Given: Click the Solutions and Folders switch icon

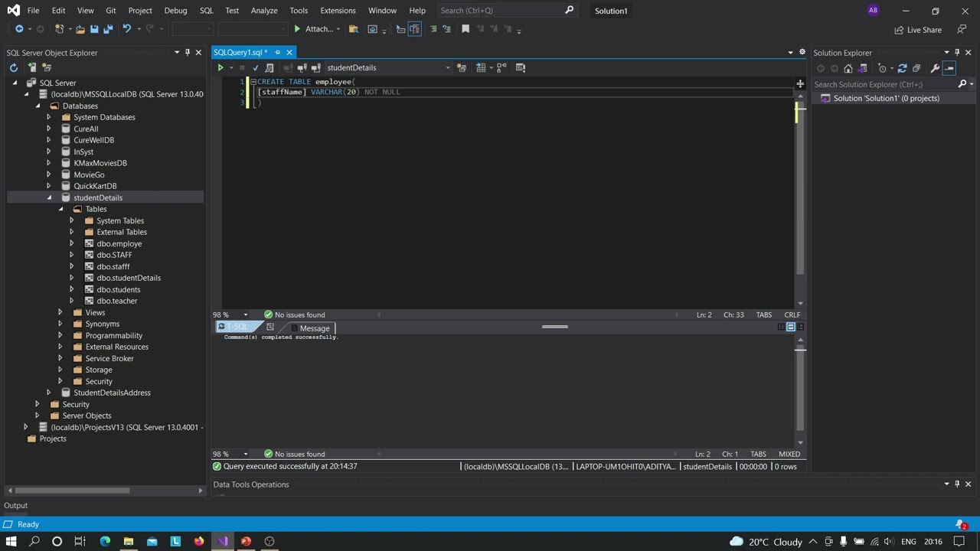Looking at the screenshot, I should 863,68.
